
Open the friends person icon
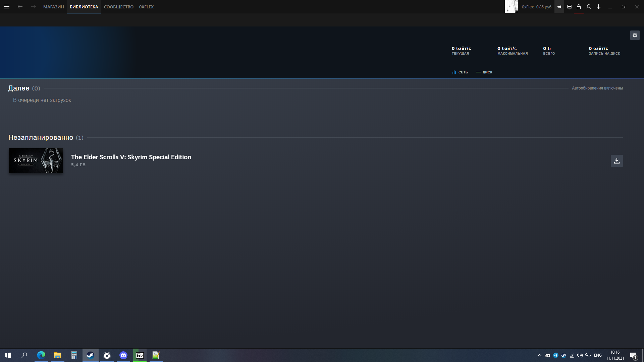(589, 7)
